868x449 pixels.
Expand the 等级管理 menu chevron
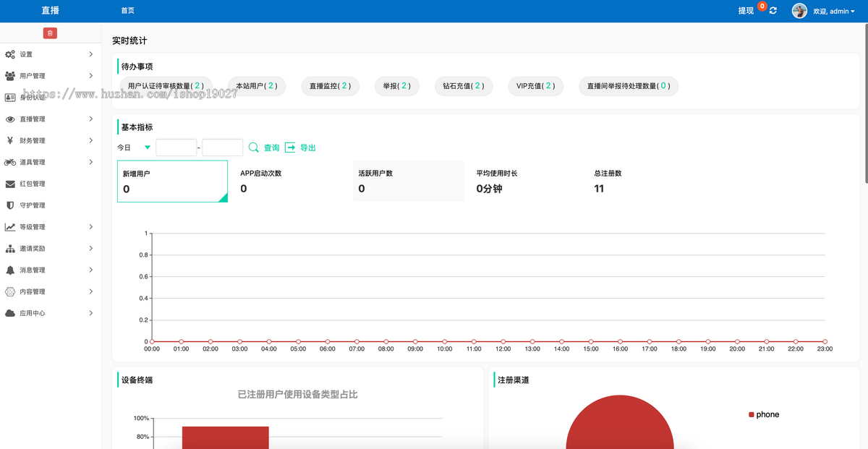(x=90, y=227)
